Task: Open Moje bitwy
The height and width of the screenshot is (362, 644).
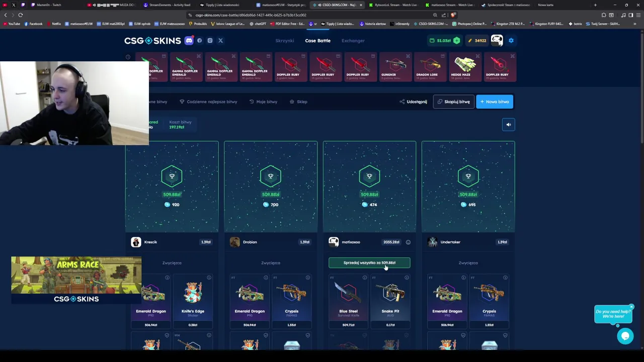Action: point(263,102)
